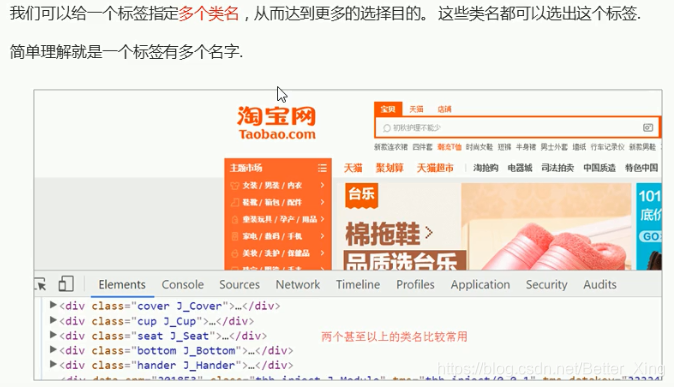This screenshot has height=387, width=674.
Task: Click the icon beside 美妆 / 洗护 / 保健品
Action: [235, 253]
